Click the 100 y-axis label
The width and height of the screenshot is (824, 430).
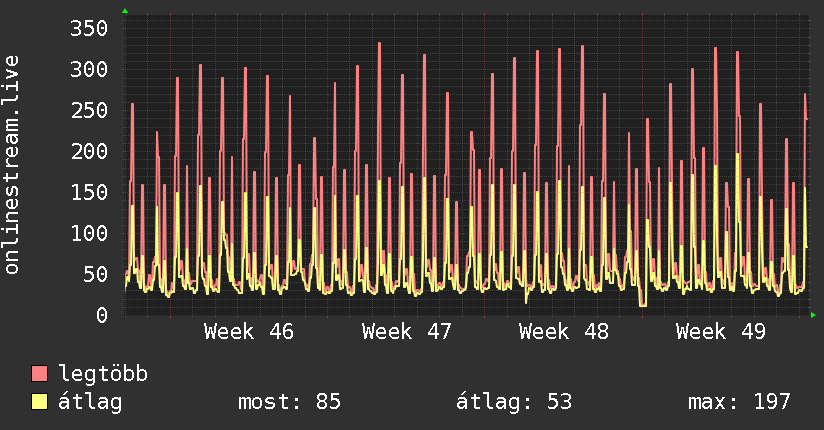tap(89, 233)
